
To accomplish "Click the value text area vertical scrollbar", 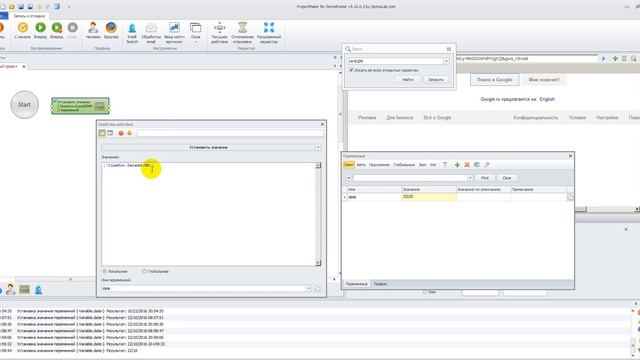I will (318, 214).
